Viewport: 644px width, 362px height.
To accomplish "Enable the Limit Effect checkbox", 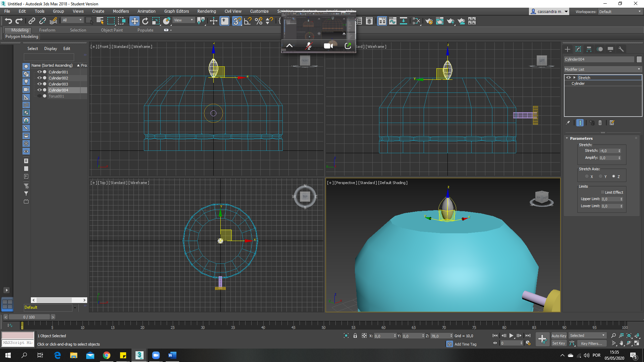I will tap(603, 192).
